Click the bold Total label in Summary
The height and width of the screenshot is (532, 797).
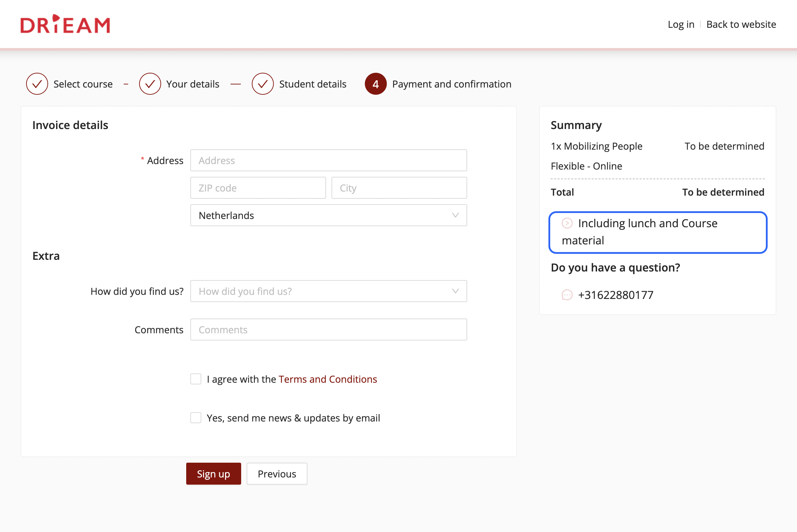(562, 192)
